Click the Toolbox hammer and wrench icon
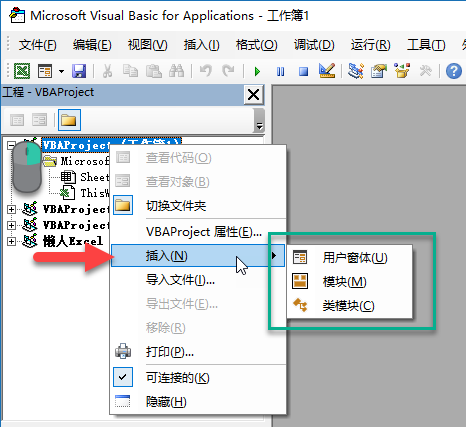Image resolution: width=466 pixels, height=427 pixels. click(x=426, y=71)
